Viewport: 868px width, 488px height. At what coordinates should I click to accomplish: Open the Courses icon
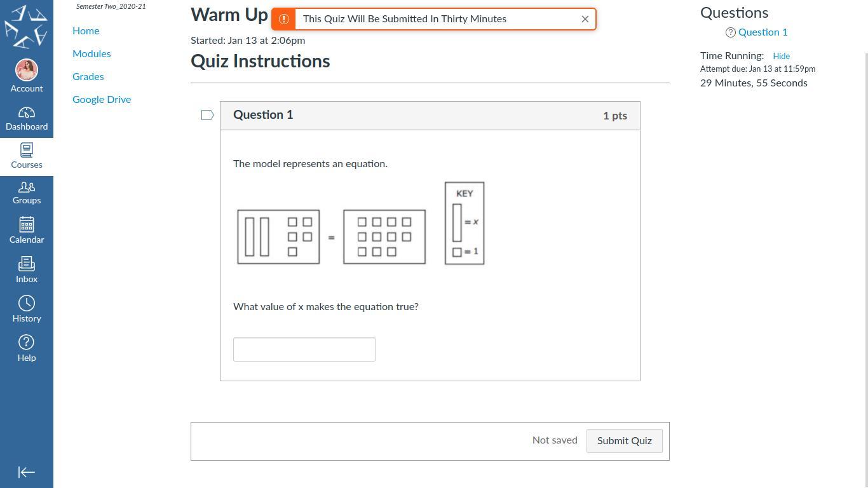click(x=27, y=151)
